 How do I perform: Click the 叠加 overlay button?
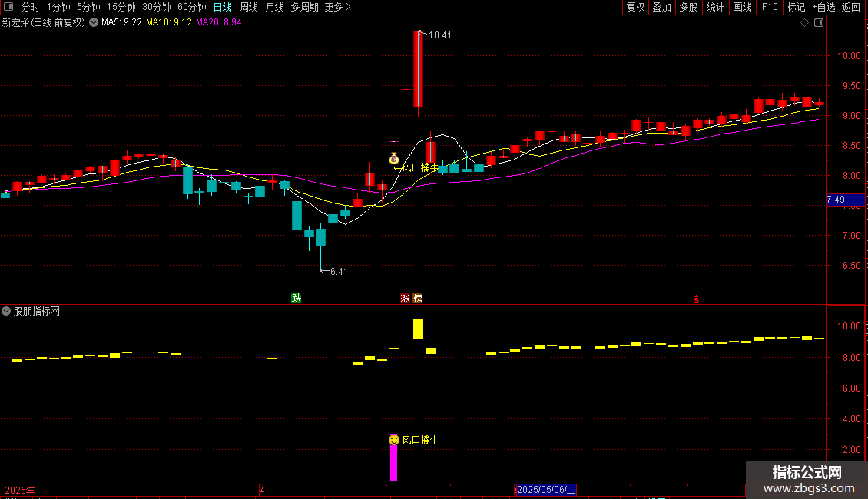pos(661,7)
